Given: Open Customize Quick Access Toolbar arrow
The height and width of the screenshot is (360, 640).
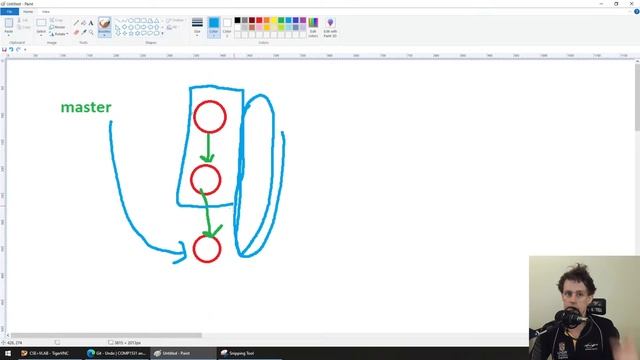Looking at the screenshot, I should coord(25,49).
